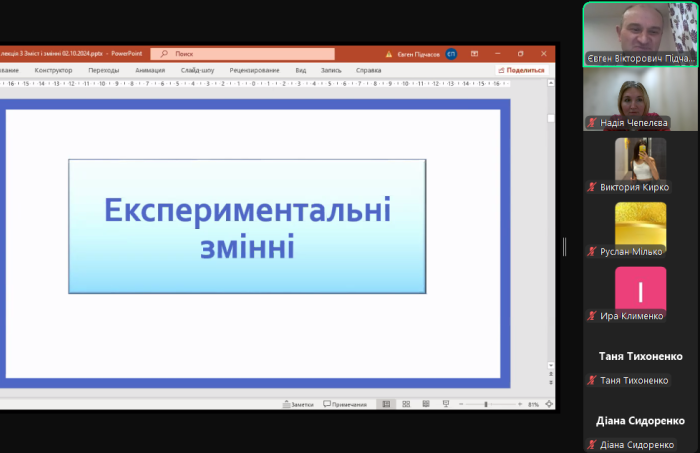700x453 pixels.
Task: Click the vertical scrollbar up arrow
Action: coord(551,83)
